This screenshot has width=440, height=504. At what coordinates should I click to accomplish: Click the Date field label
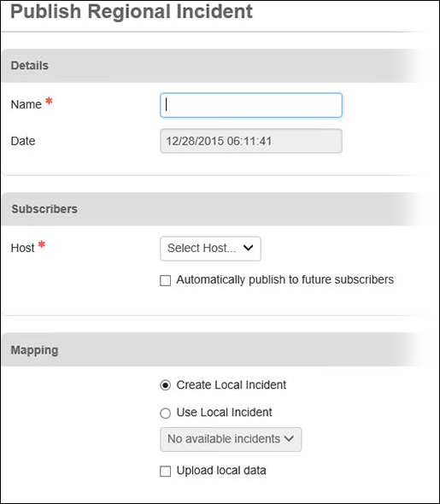coord(23,141)
